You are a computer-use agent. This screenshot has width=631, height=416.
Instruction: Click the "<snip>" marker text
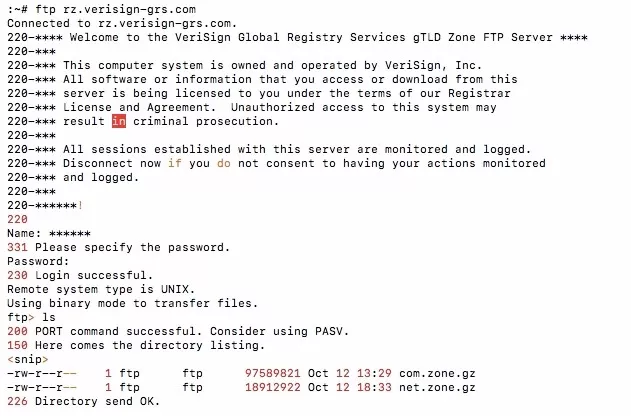(x=24, y=359)
